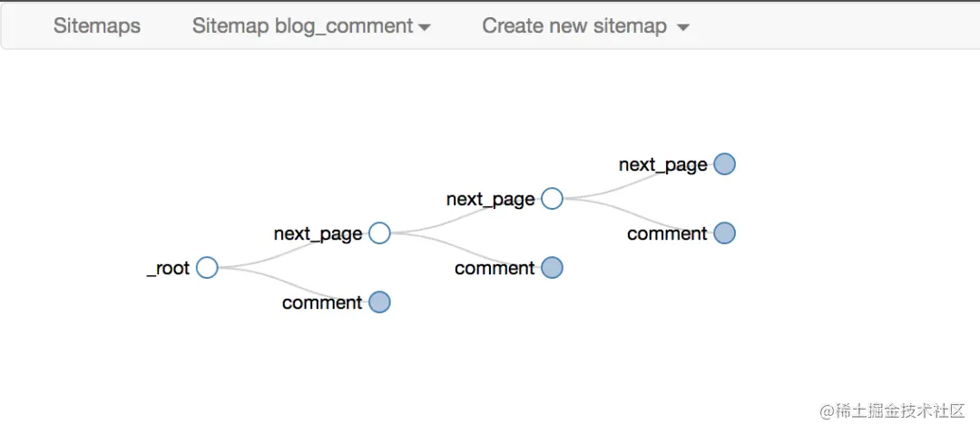Click the comment circle under _root branch

[x=380, y=302]
